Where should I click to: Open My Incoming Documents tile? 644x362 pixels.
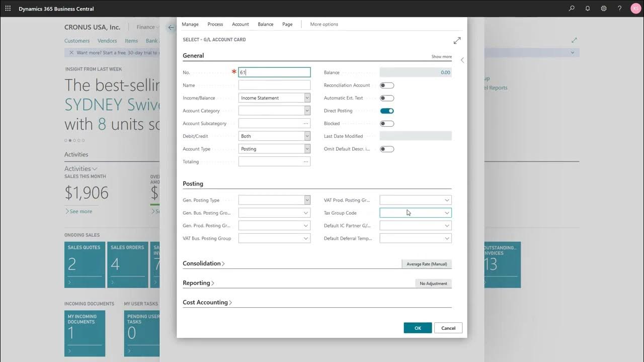point(85,333)
